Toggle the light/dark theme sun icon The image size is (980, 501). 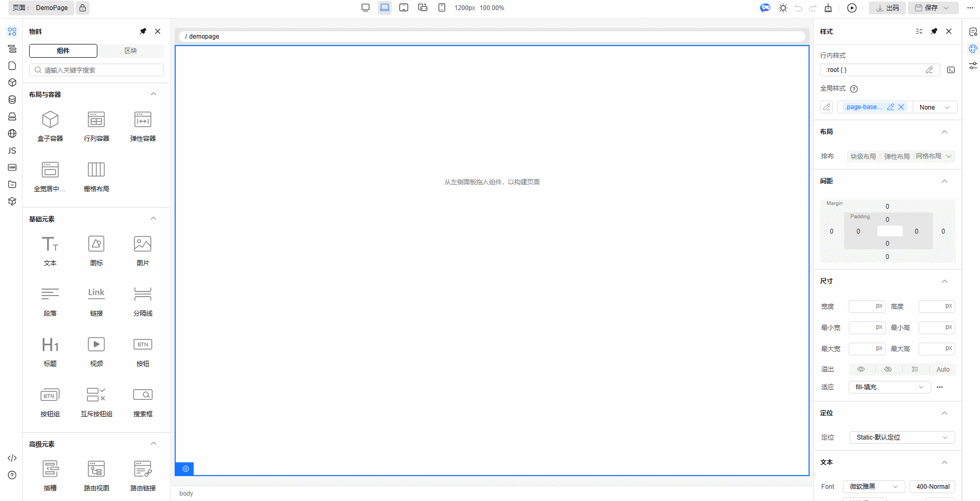click(x=783, y=8)
